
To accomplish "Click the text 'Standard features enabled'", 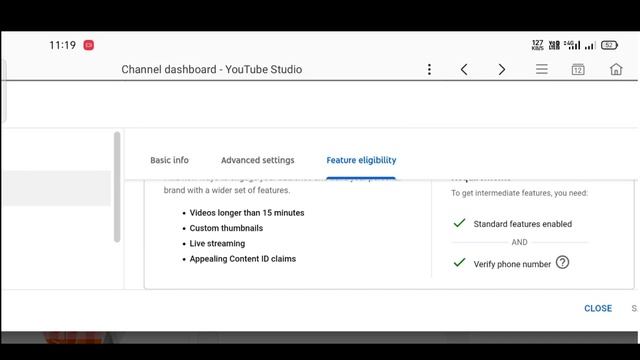I will [522, 224].
